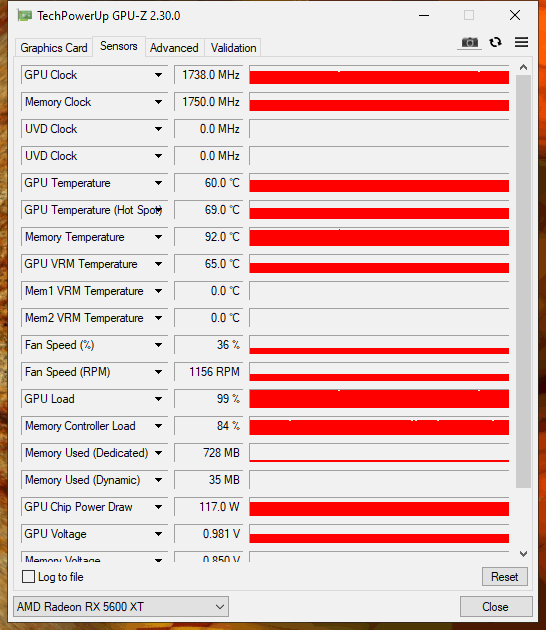Enable the Log to file checkbox

point(28,577)
